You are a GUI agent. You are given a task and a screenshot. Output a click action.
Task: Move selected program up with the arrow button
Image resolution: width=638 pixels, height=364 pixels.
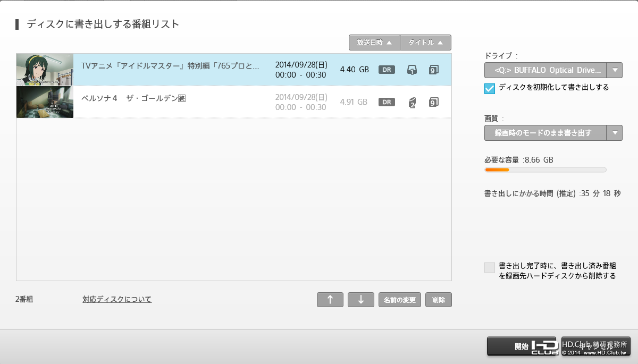tap(330, 300)
